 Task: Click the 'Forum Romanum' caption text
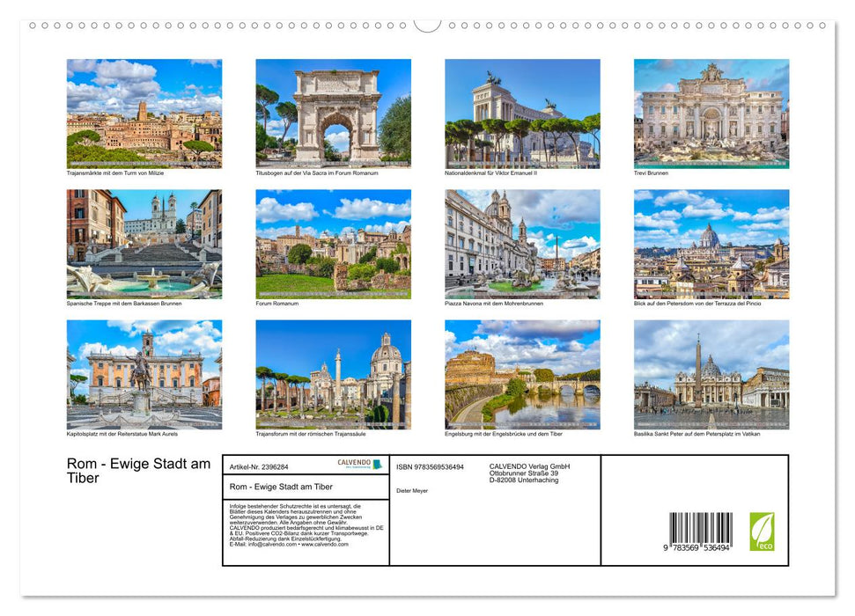point(277,303)
